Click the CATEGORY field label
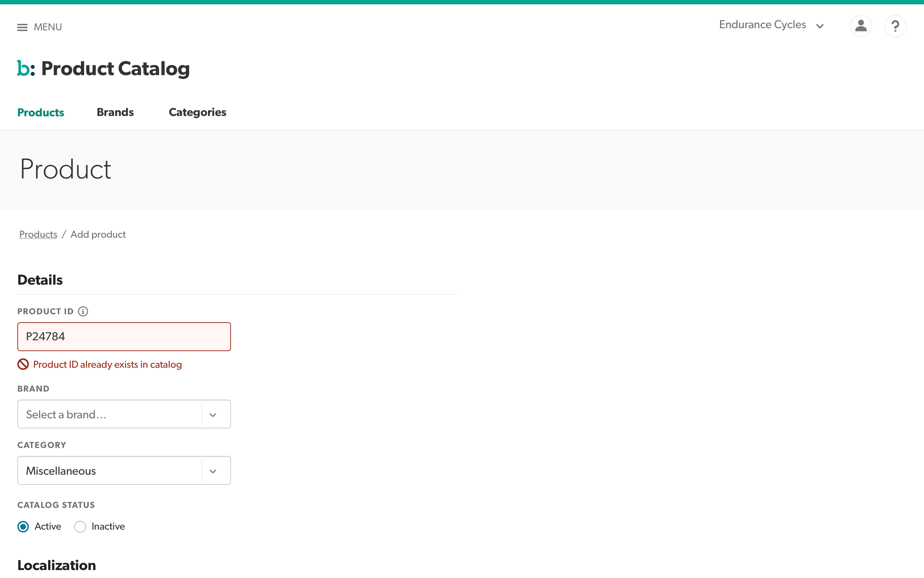The width and height of the screenshot is (924, 578). tap(42, 445)
